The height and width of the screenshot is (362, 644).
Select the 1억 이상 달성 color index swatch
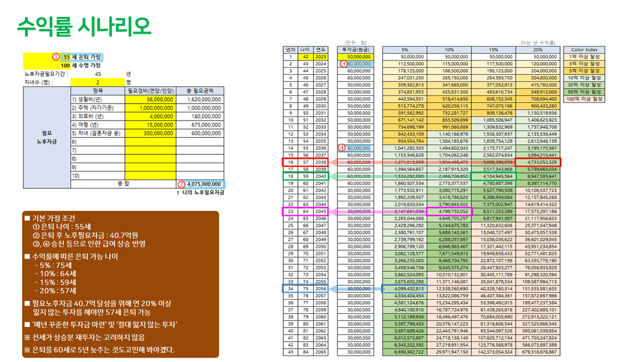tap(584, 57)
